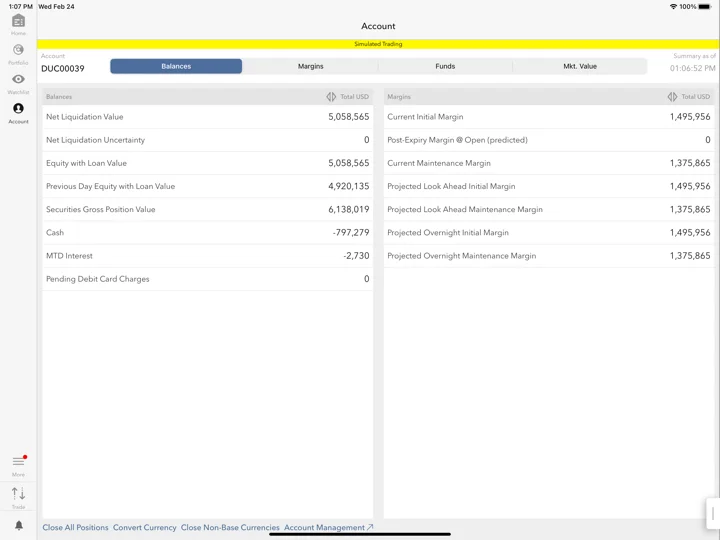The image size is (720, 540).
Task: Tap the Net Liquidation Value row
Action: pyautogui.click(x=208, y=117)
